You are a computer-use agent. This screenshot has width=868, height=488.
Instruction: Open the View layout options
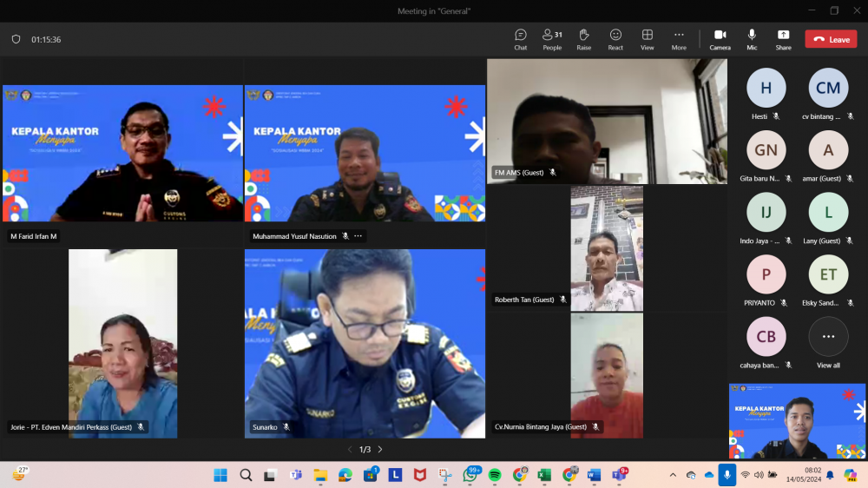point(648,39)
